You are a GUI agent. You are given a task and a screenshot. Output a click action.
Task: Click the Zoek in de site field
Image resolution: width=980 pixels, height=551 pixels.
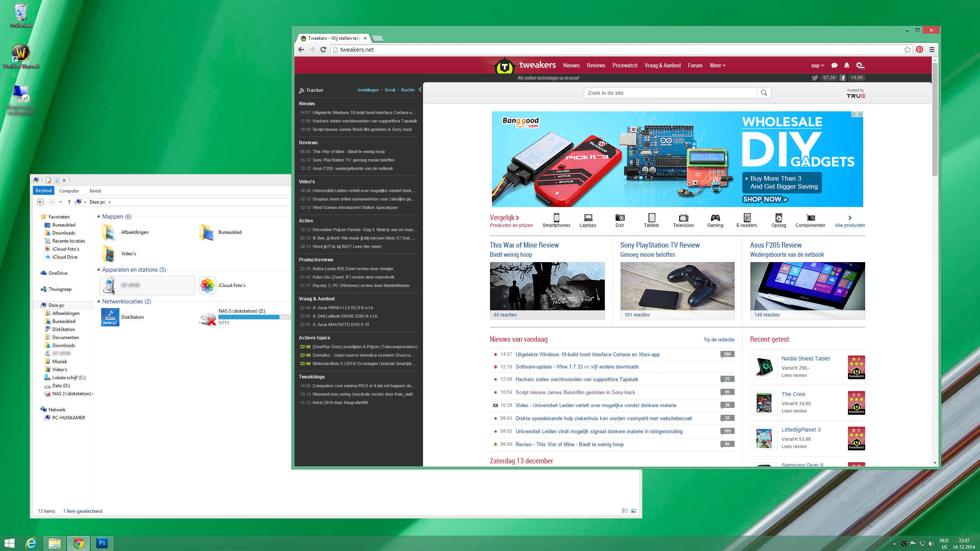(x=671, y=93)
